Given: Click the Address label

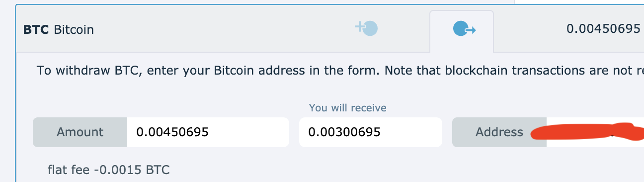Looking at the screenshot, I should coord(499,132).
